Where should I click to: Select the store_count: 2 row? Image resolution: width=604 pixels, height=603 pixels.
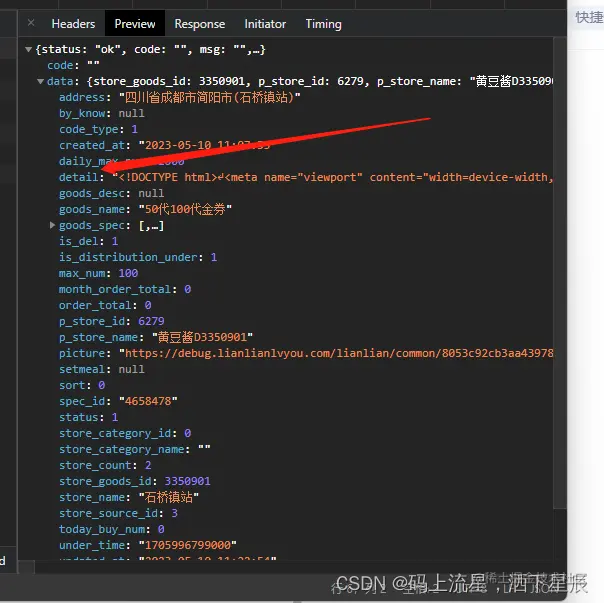tap(105, 465)
